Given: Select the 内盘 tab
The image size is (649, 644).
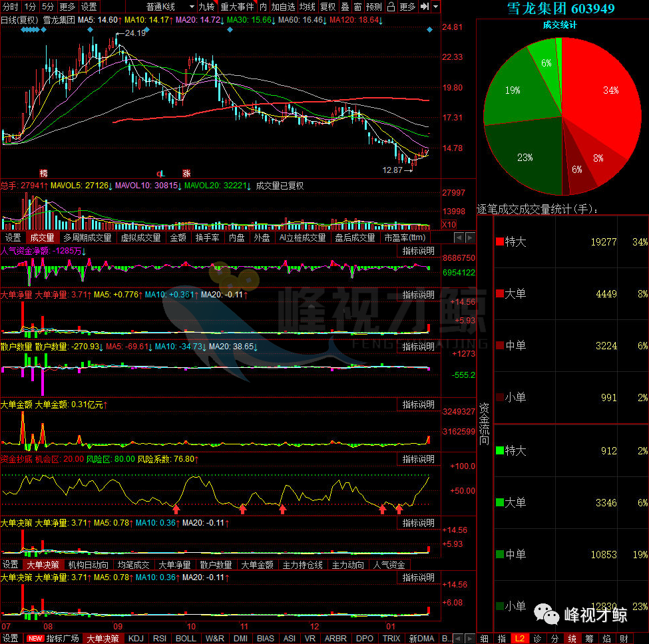Looking at the screenshot, I should click(x=236, y=238).
